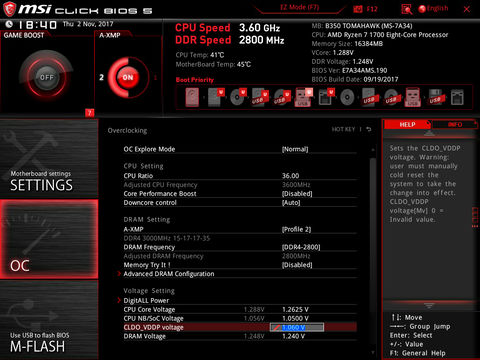Screen dimensions: 480x360
Task: Click the CLDO_VDDP voltage input field
Action: (297, 327)
